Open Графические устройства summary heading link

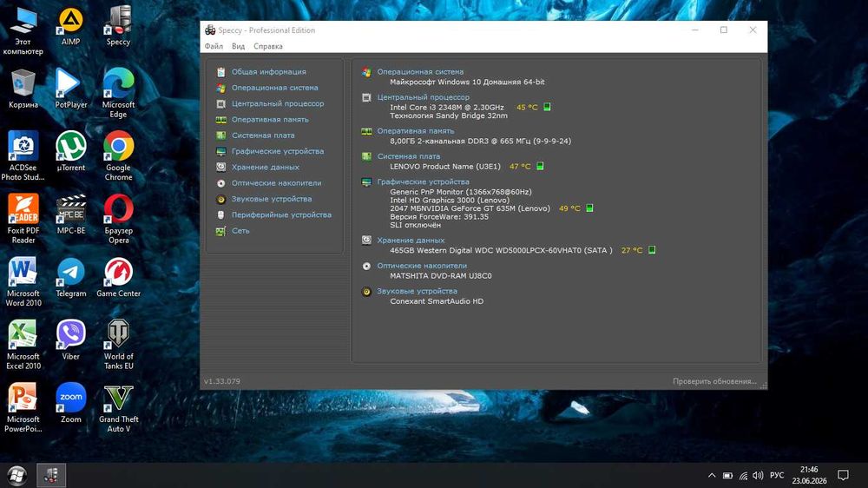pos(423,181)
